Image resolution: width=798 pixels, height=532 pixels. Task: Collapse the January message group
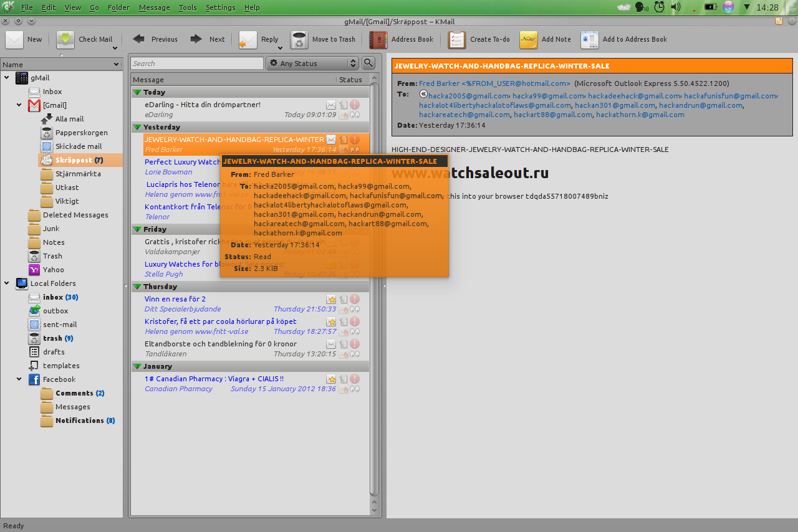[x=137, y=366]
